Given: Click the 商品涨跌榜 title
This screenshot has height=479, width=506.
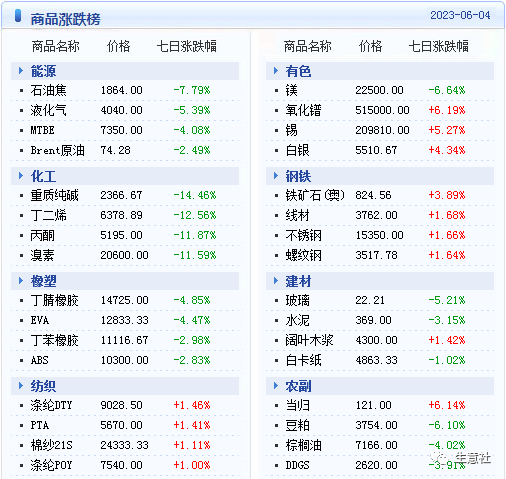Looking at the screenshot, I should point(65,19).
